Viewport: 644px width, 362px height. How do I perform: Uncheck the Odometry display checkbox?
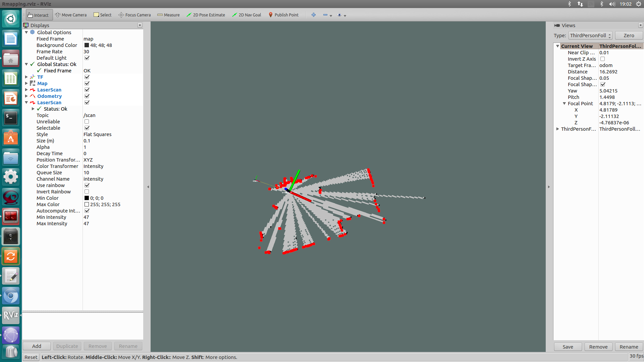[x=87, y=96]
